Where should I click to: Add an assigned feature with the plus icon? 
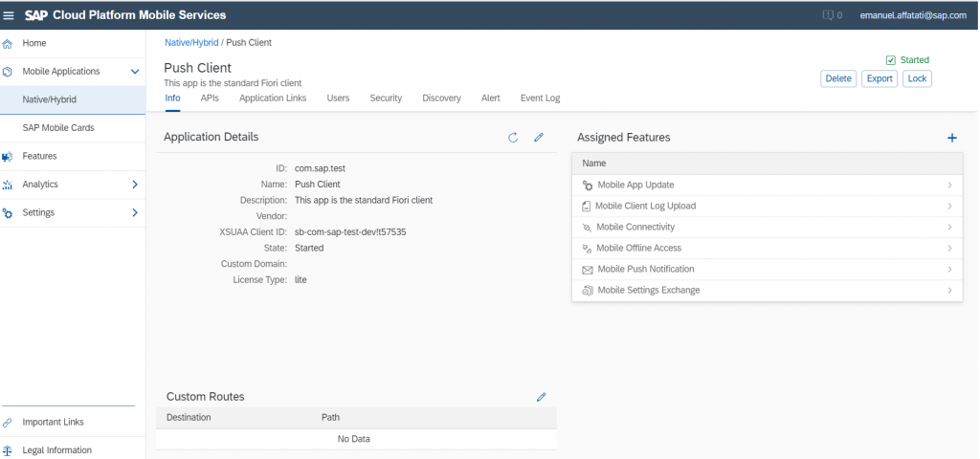point(952,138)
